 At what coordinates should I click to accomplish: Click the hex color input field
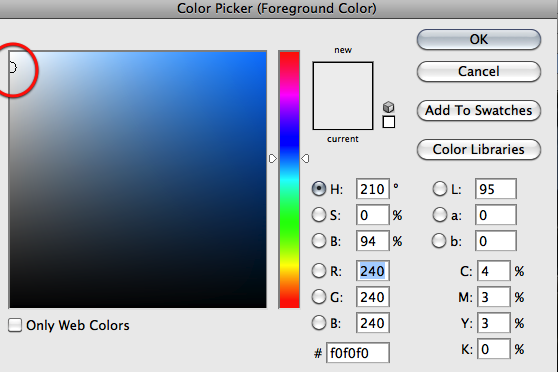point(358,353)
